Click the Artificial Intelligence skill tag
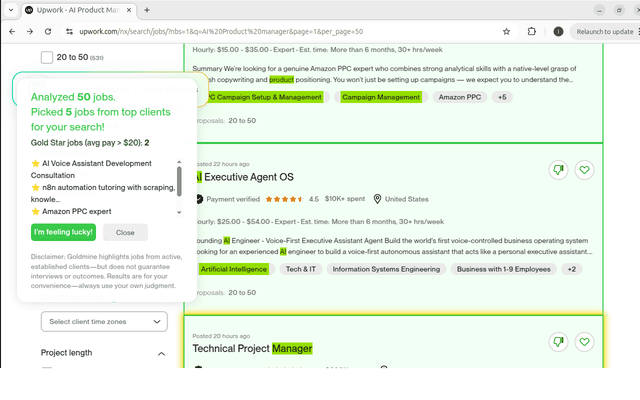The width and height of the screenshot is (640, 400). pos(233,269)
